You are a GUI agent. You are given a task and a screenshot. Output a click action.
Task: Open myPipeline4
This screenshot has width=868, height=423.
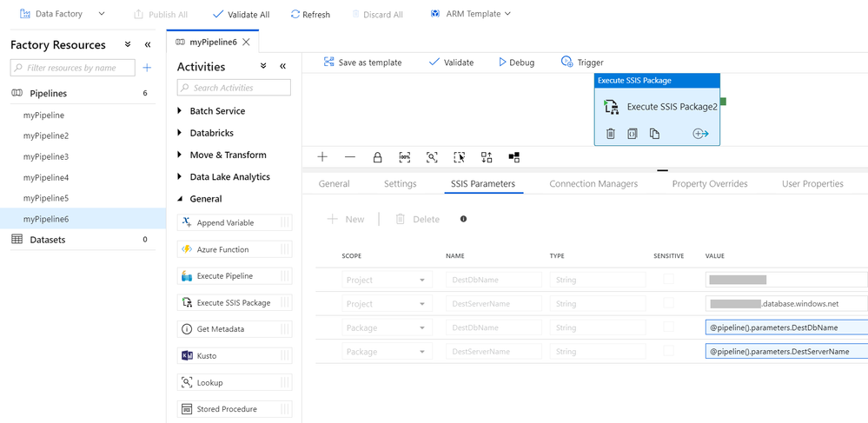(x=46, y=178)
